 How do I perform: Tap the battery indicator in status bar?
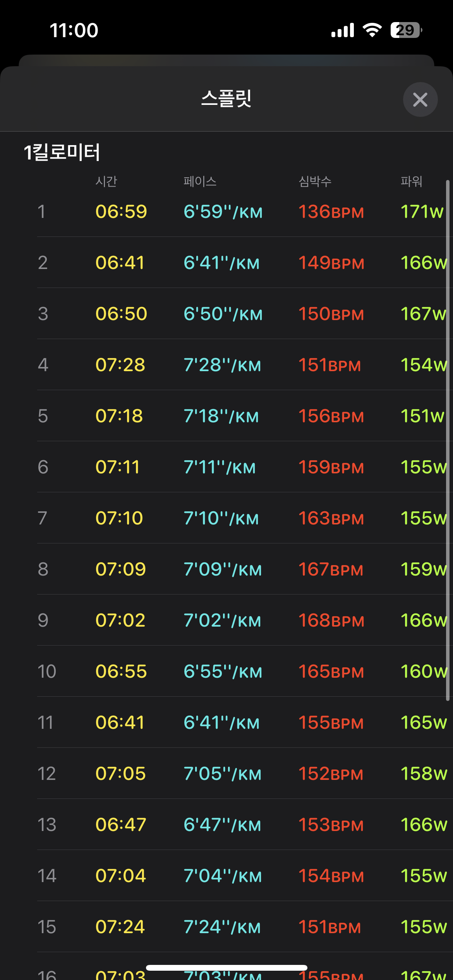point(406,30)
